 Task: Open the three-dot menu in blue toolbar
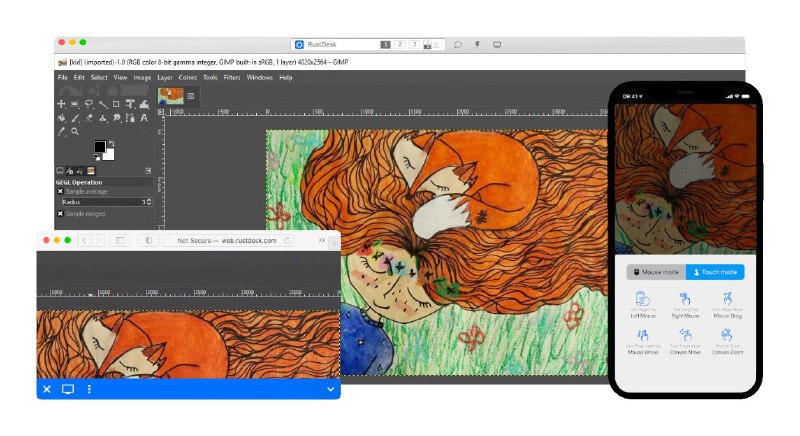point(89,389)
